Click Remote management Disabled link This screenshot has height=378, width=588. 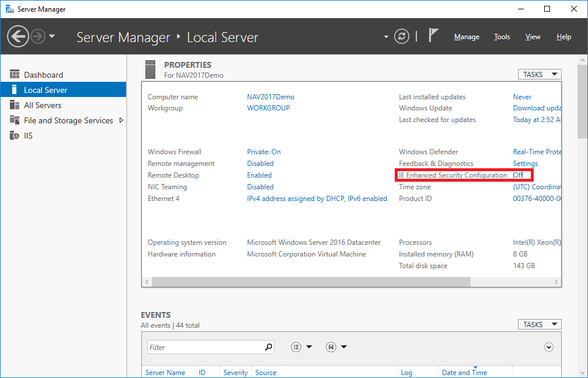pyautogui.click(x=260, y=163)
